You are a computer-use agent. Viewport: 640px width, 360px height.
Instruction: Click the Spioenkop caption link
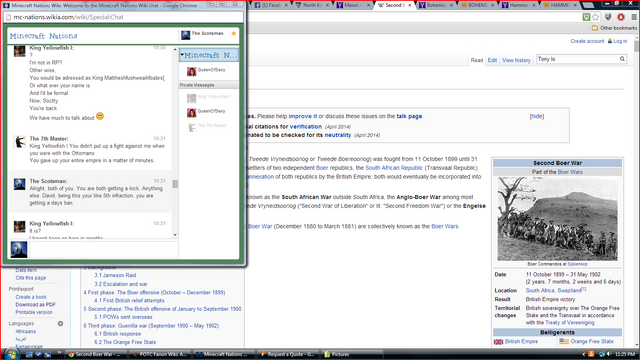(x=577, y=264)
